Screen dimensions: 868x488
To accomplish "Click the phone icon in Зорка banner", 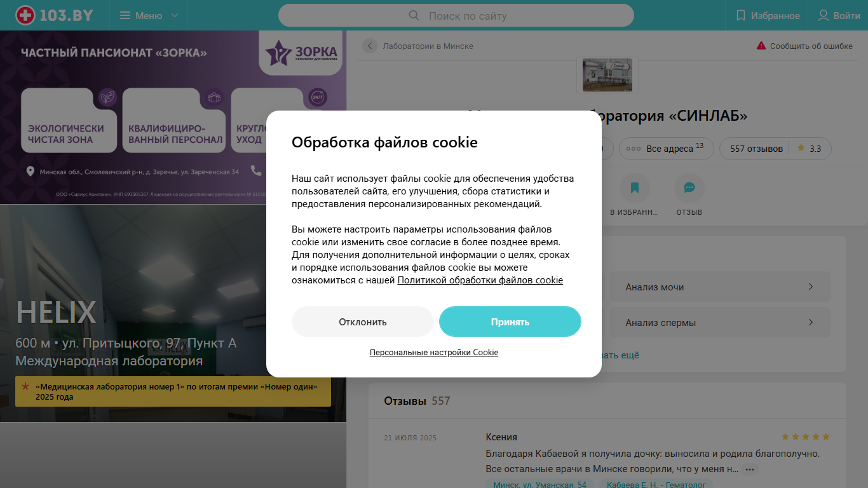I will click(x=256, y=171).
